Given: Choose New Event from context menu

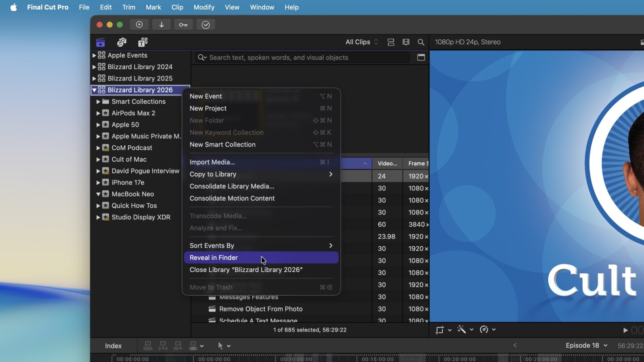Looking at the screenshot, I should pos(261,96).
